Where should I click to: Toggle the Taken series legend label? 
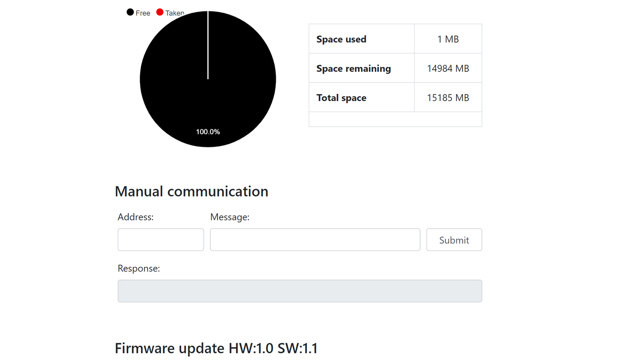point(174,13)
